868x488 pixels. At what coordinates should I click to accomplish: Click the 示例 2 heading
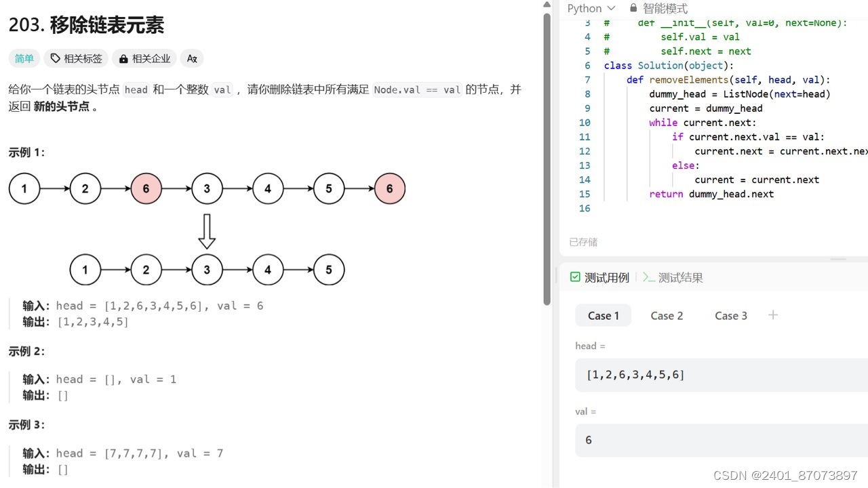(27, 351)
